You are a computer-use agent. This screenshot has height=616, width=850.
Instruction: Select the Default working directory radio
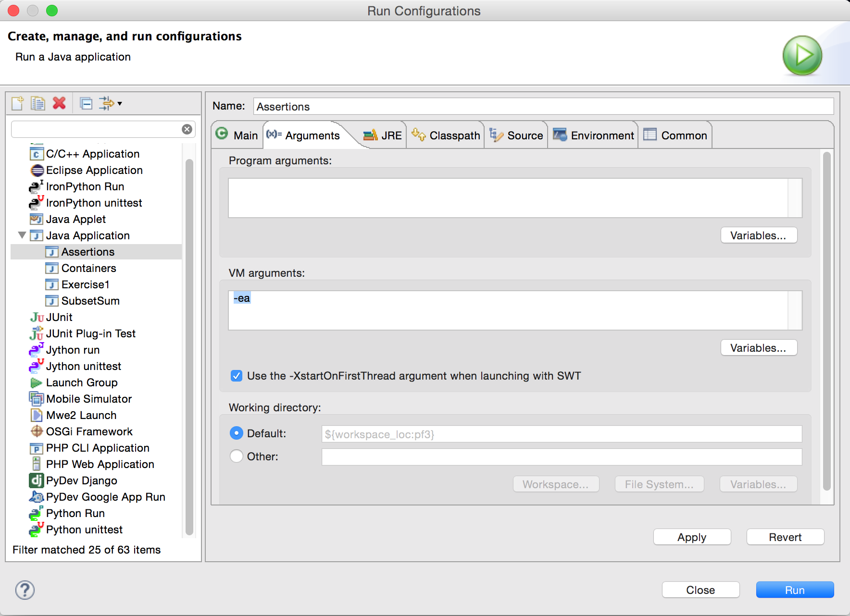(236, 433)
